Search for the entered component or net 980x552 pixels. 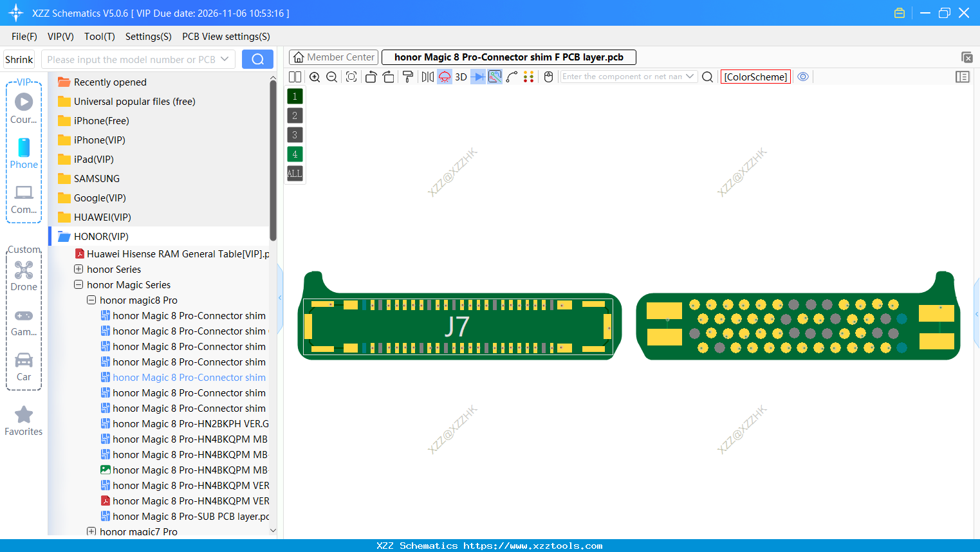(708, 77)
